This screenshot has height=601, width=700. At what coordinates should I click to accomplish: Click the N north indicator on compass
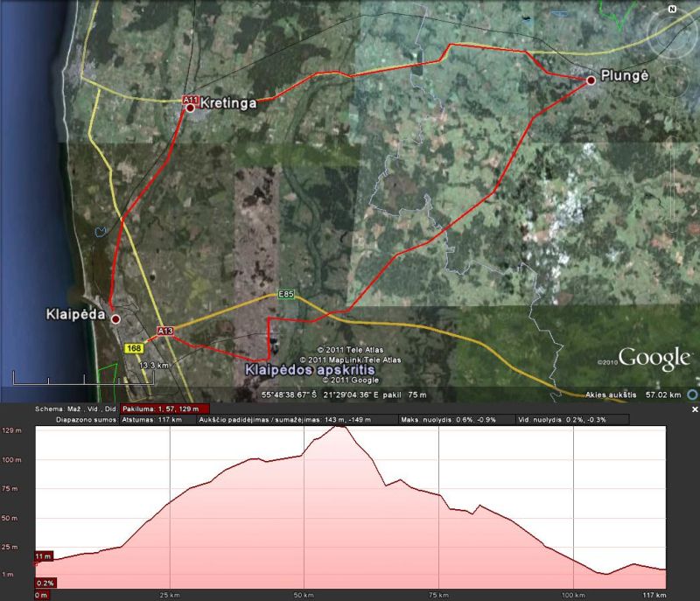[672, 9]
